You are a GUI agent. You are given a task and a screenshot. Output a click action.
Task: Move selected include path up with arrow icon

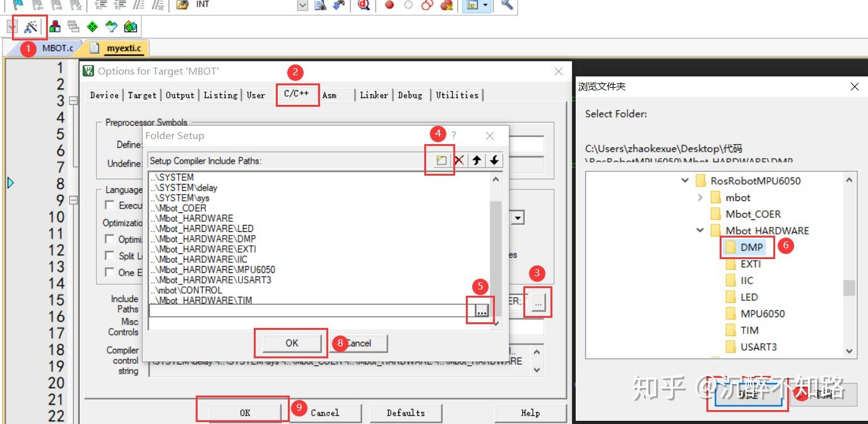[476, 160]
